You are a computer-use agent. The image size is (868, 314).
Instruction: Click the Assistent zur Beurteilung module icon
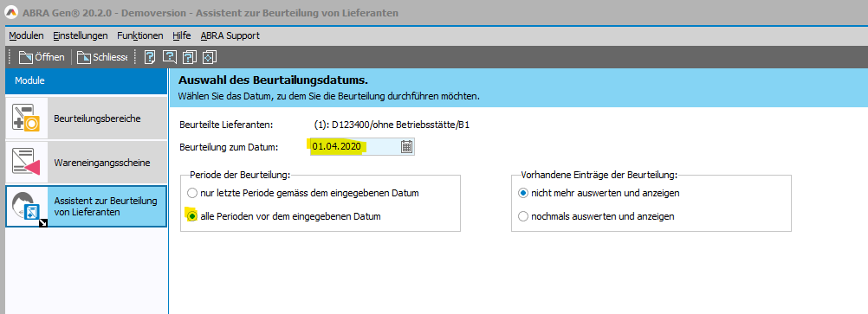[27, 206]
